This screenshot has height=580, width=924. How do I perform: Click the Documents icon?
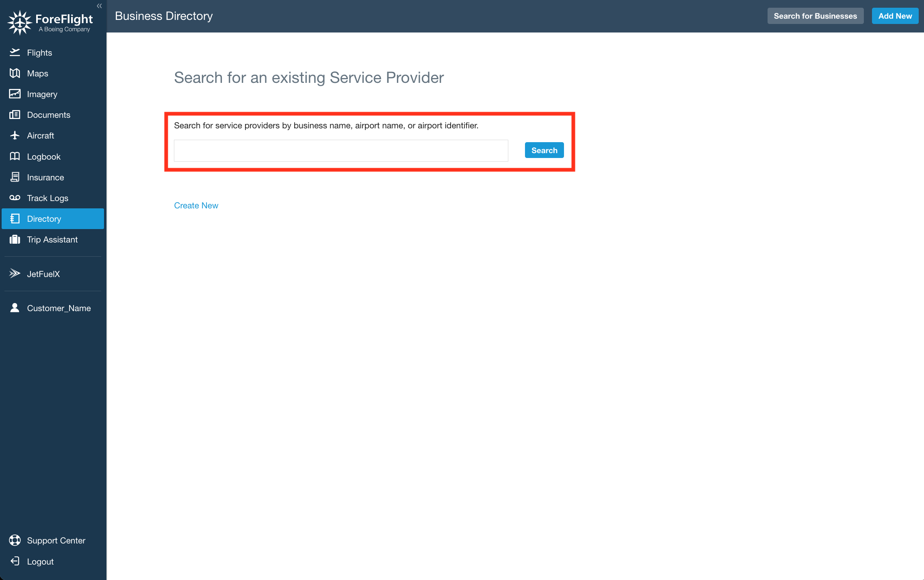(x=15, y=115)
